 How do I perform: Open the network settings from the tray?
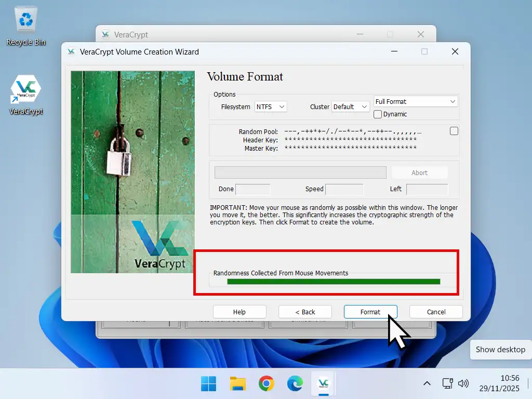tap(447, 383)
